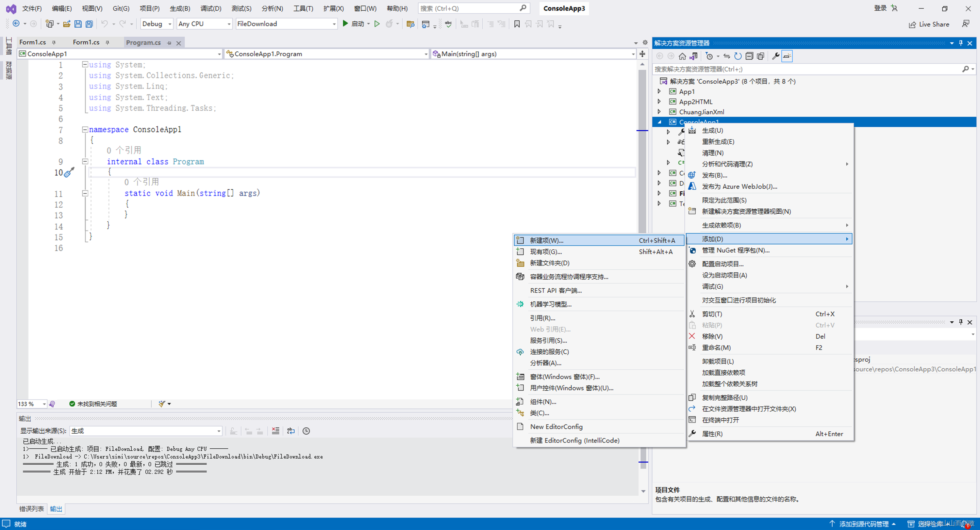Toggle pin on Program.cs tab
The image size is (980, 530).
[x=169, y=43]
